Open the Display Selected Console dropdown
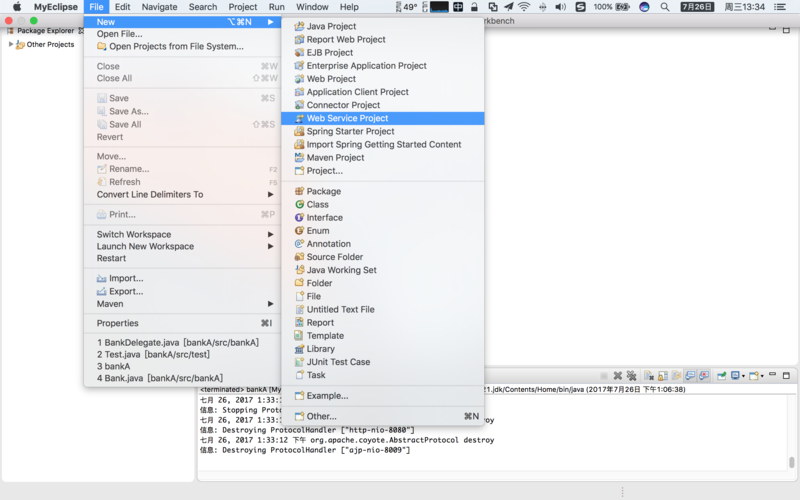Image resolution: width=800 pixels, height=500 pixels. coord(743,376)
